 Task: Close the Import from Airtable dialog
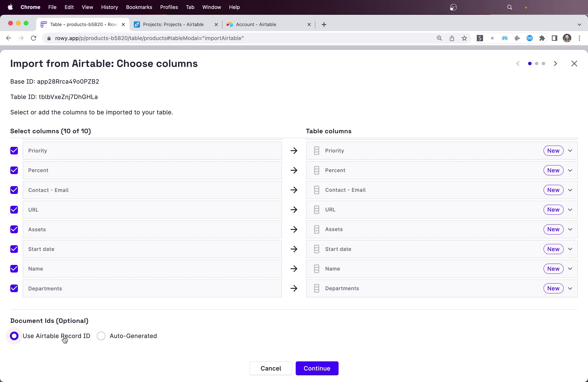574,63
